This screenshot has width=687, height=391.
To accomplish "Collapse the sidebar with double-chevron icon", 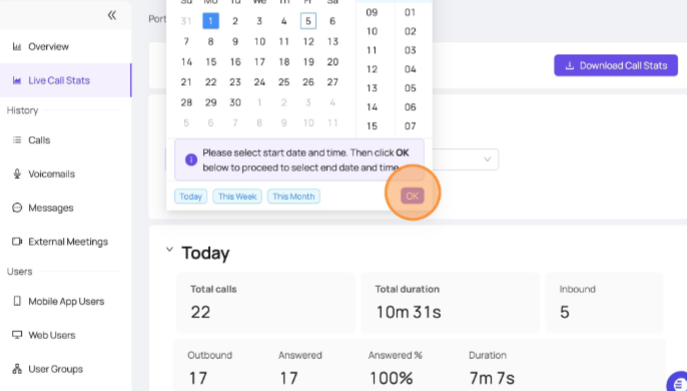I will 112,15.
